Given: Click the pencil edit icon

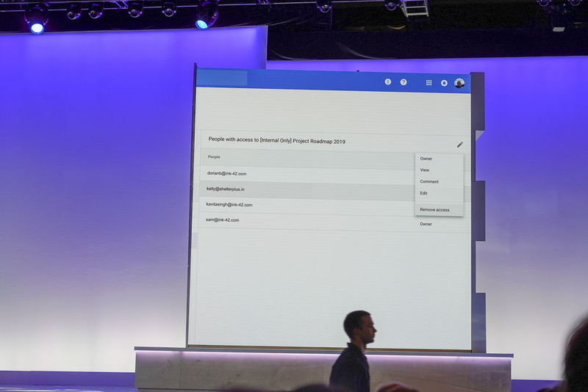Looking at the screenshot, I should click(x=460, y=145).
